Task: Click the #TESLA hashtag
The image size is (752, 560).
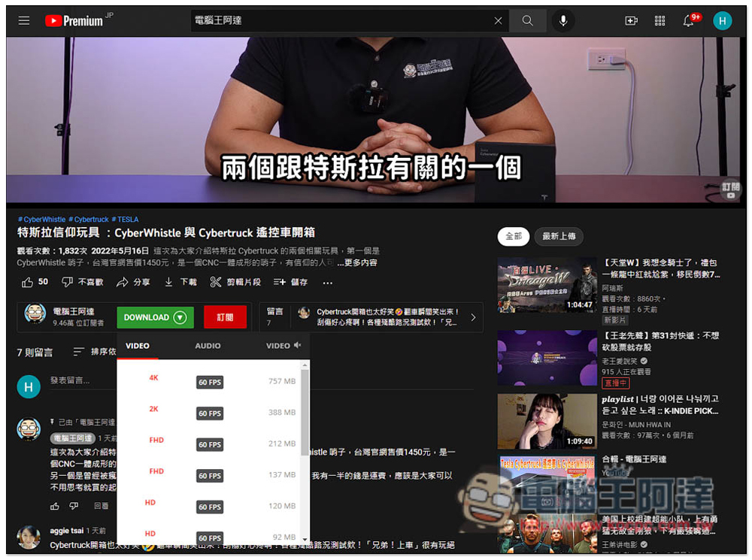Action: pos(125,219)
